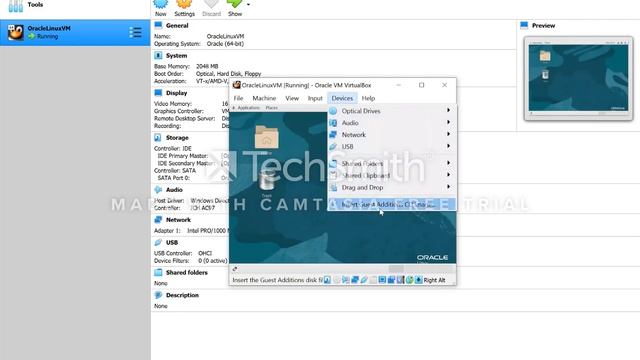Click the home folder icon on guest desktop
640x360 pixels.
pos(267,137)
